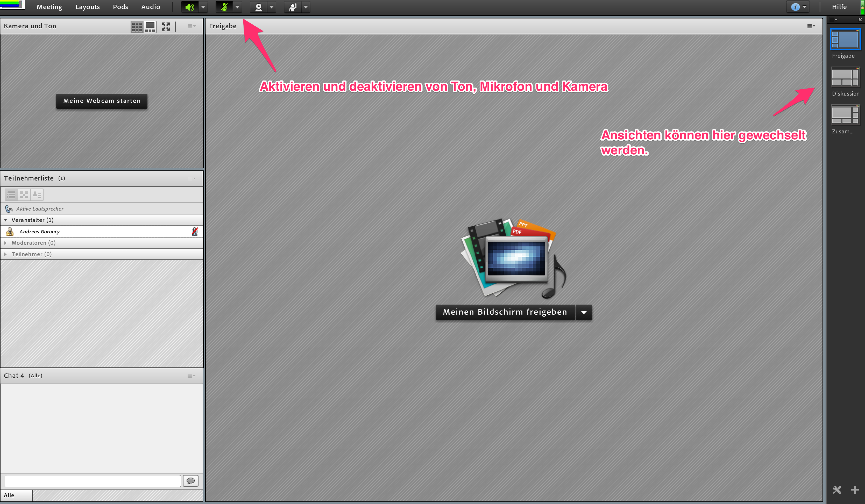This screenshot has width=865, height=504.
Task: Toggle the webcam button in toolbar
Action: point(258,7)
